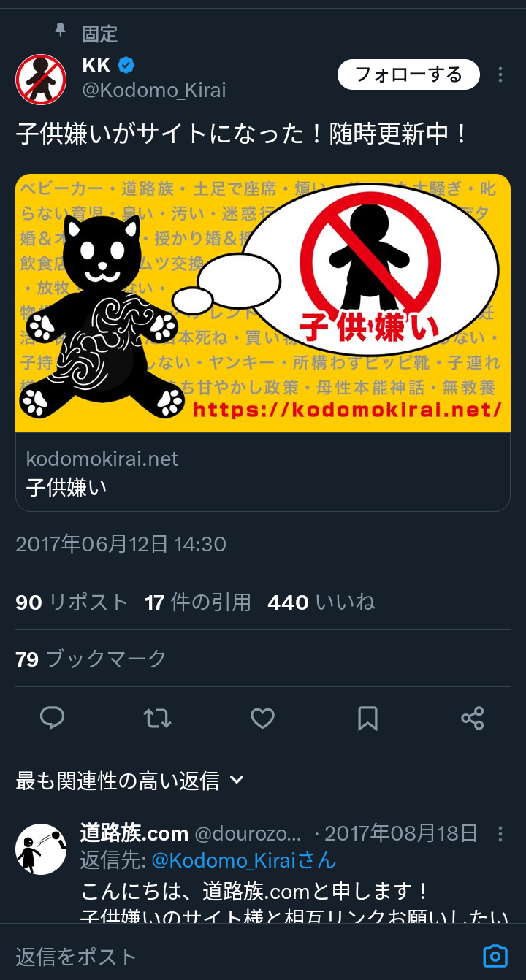Viewport: 526px width, 980px height.
Task: View the 17 件の引用 list
Action: point(198,602)
